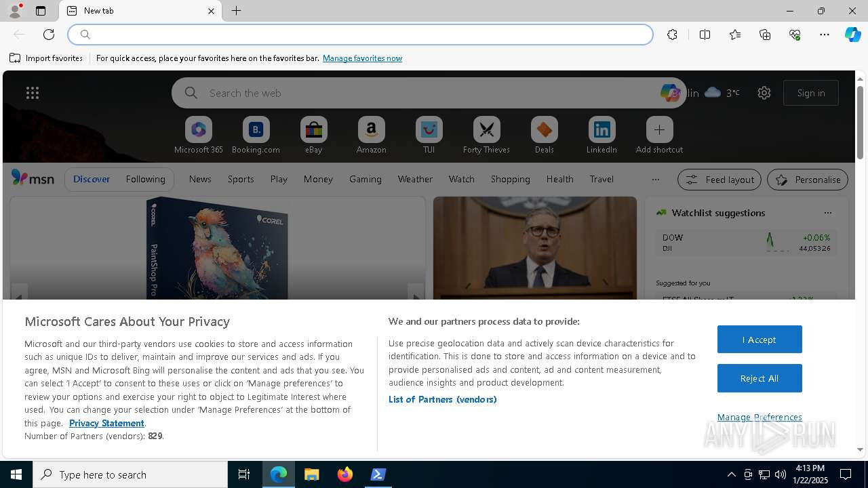The height and width of the screenshot is (488, 868).
Task: Open the Booking.com shortcut
Action: [x=256, y=136]
